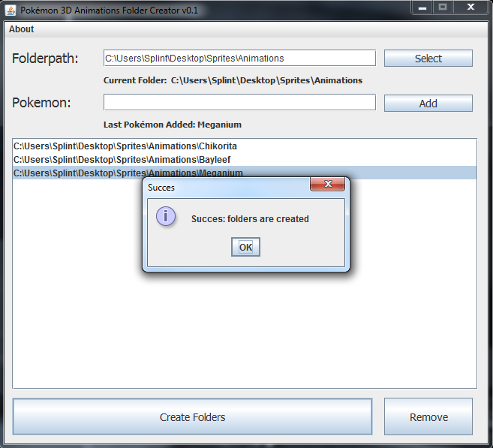Click OK in the Succes dialog
Viewport: 493px width, 448px height.
[x=245, y=247]
